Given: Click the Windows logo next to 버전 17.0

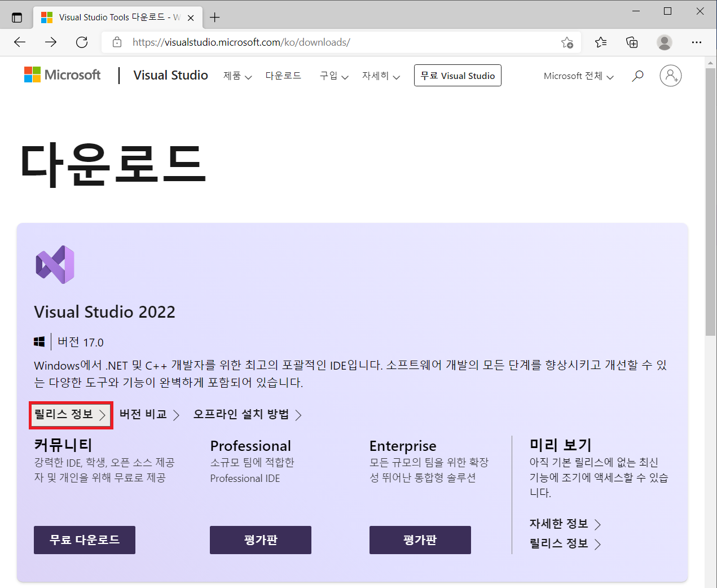Looking at the screenshot, I should (39, 342).
